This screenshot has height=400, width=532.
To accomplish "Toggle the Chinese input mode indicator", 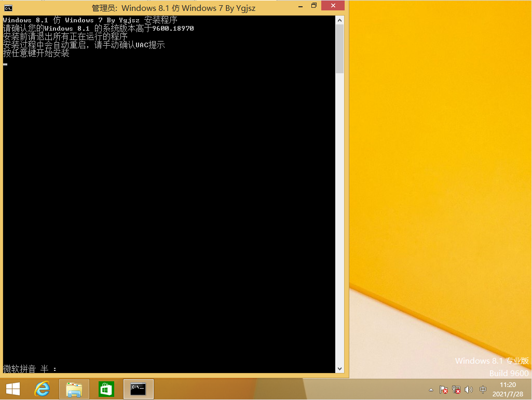I will click(483, 390).
